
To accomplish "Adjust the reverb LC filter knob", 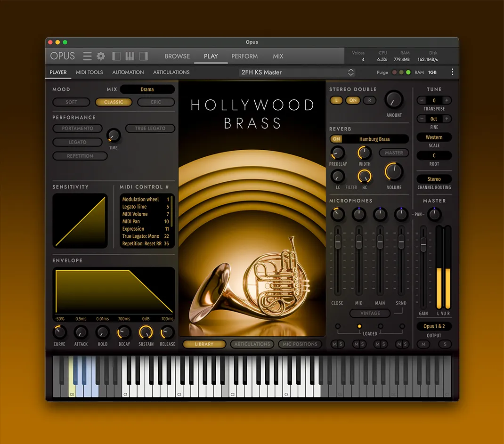I will [x=338, y=177].
